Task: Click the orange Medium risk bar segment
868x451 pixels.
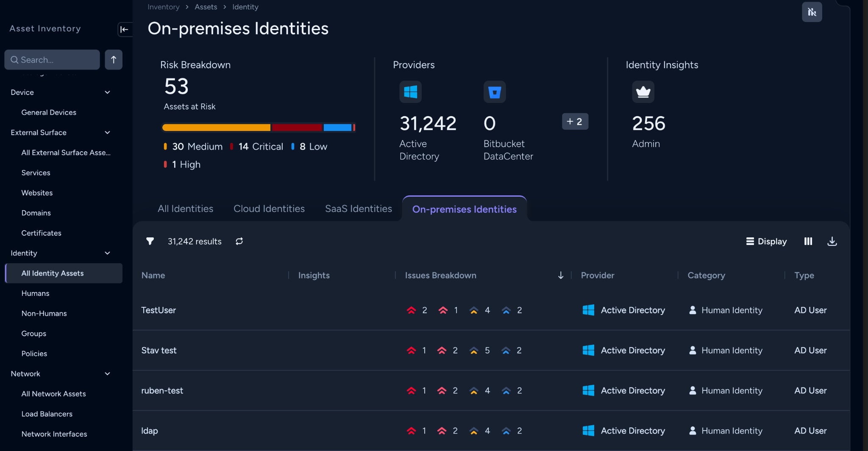Action: (216, 127)
